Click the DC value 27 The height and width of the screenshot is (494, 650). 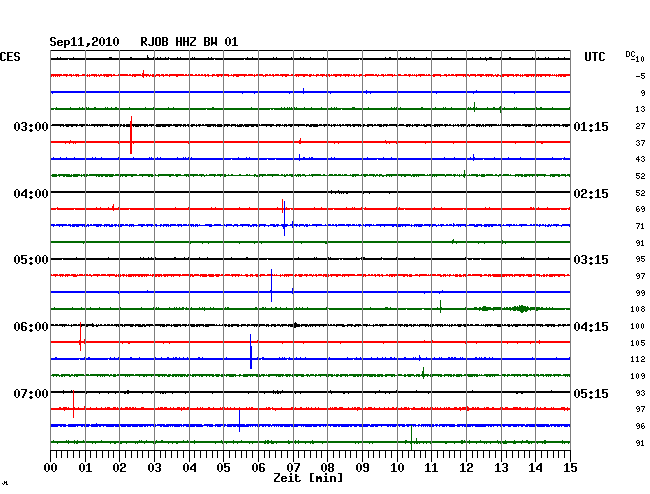coord(640,126)
